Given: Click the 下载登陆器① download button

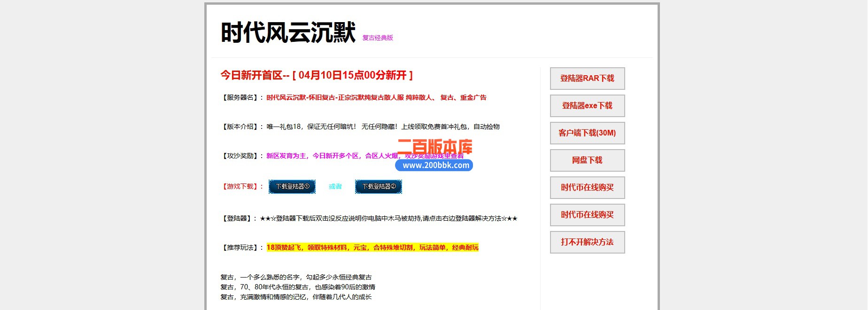Looking at the screenshot, I should tap(292, 187).
